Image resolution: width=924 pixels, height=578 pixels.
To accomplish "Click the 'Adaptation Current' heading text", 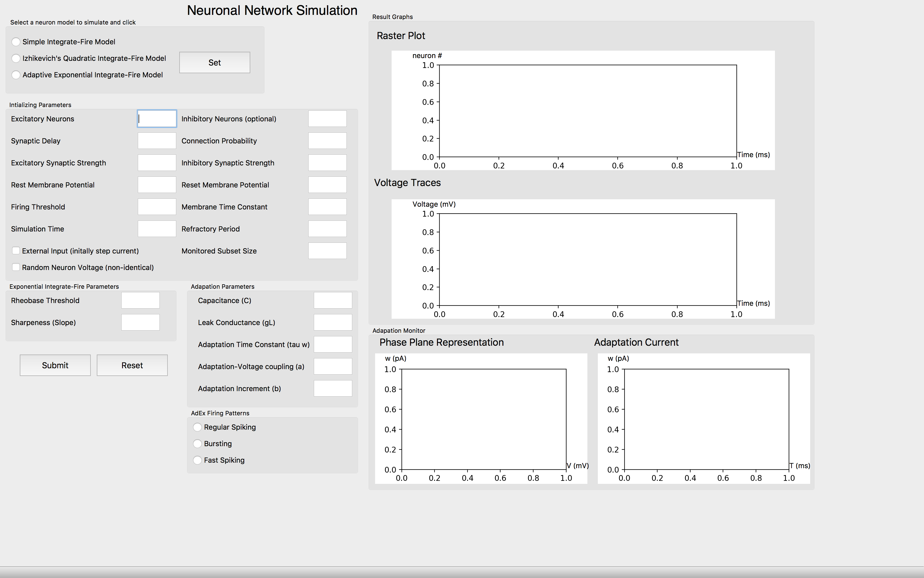I will [637, 342].
